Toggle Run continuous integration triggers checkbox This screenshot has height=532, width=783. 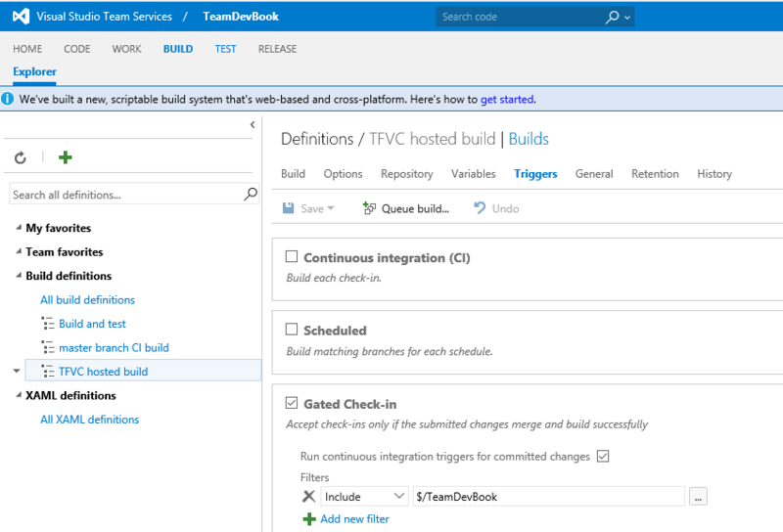(x=603, y=456)
